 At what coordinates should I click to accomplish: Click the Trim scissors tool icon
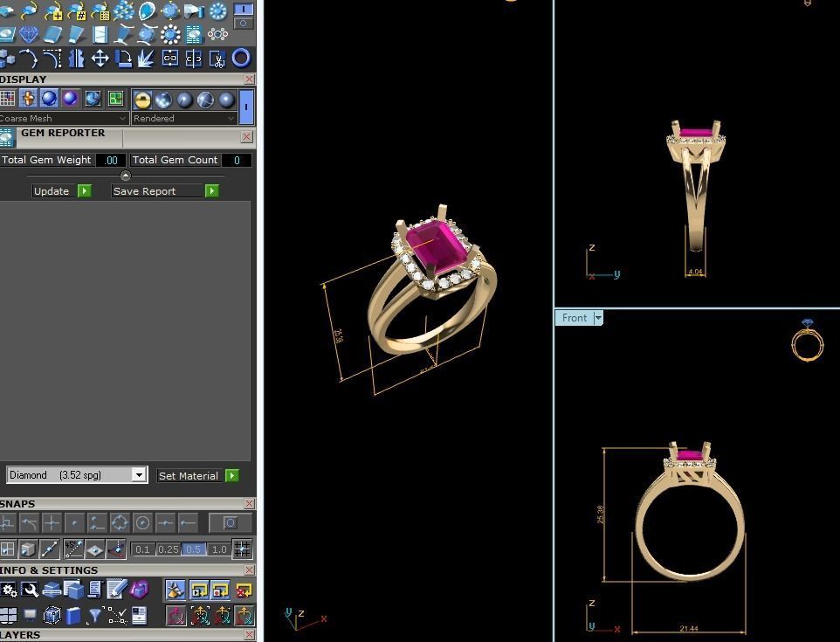click(217, 59)
